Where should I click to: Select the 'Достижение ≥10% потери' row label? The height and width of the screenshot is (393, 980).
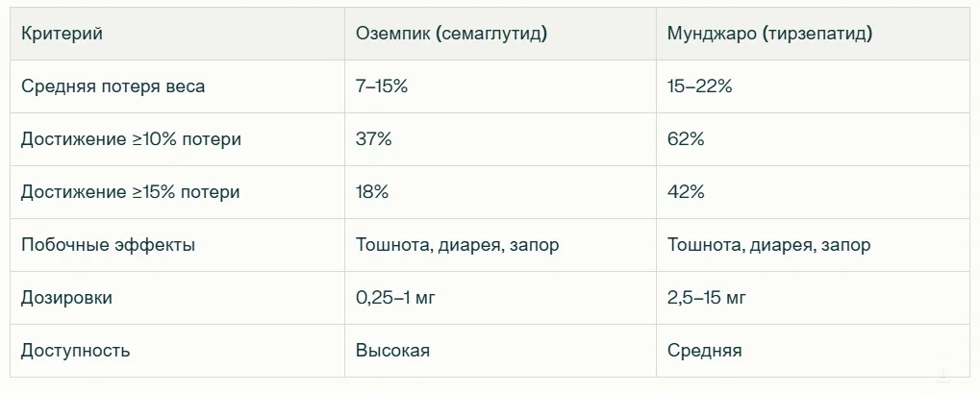coord(131,139)
